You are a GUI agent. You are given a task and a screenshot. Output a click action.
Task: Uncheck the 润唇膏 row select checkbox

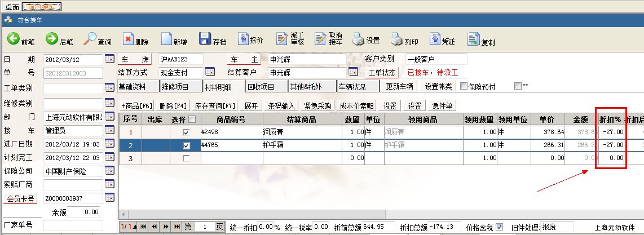[186, 132]
